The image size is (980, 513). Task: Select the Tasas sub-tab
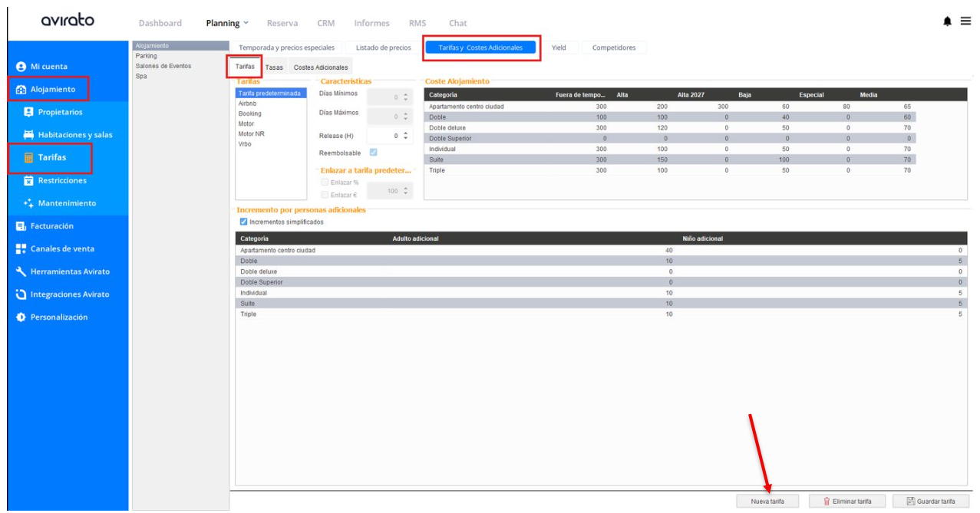tap(274, 67)
